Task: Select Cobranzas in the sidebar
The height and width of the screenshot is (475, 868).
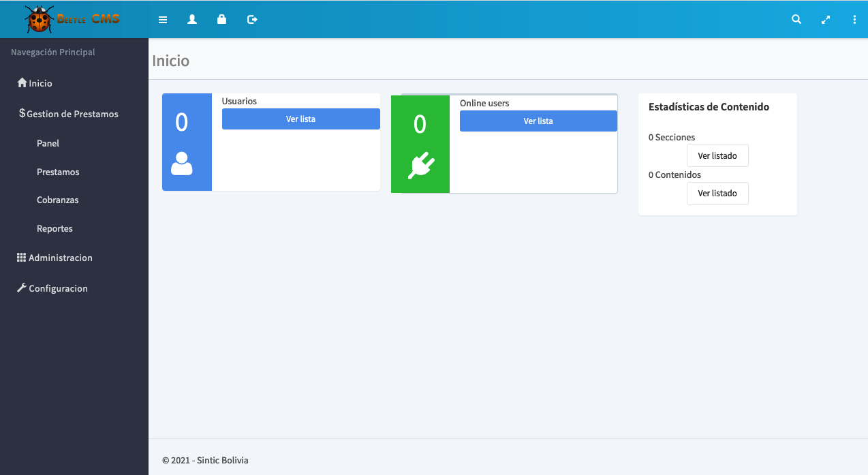Action: coord(58,200)
